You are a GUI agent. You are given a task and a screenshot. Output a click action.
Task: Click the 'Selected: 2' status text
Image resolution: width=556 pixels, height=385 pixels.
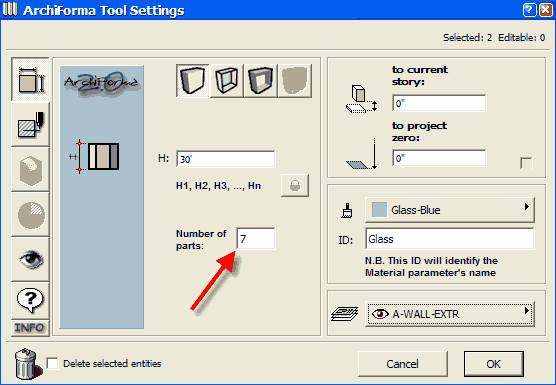pyautogui.click(x=467, y=38)
